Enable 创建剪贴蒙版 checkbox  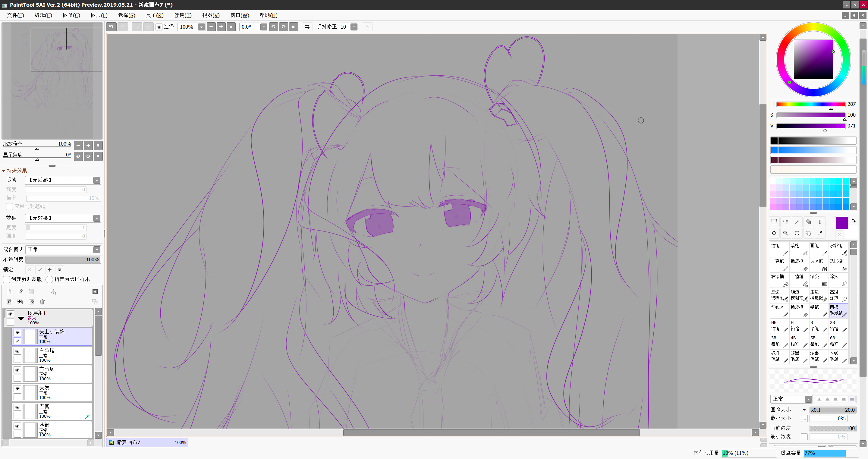[6, 279]
